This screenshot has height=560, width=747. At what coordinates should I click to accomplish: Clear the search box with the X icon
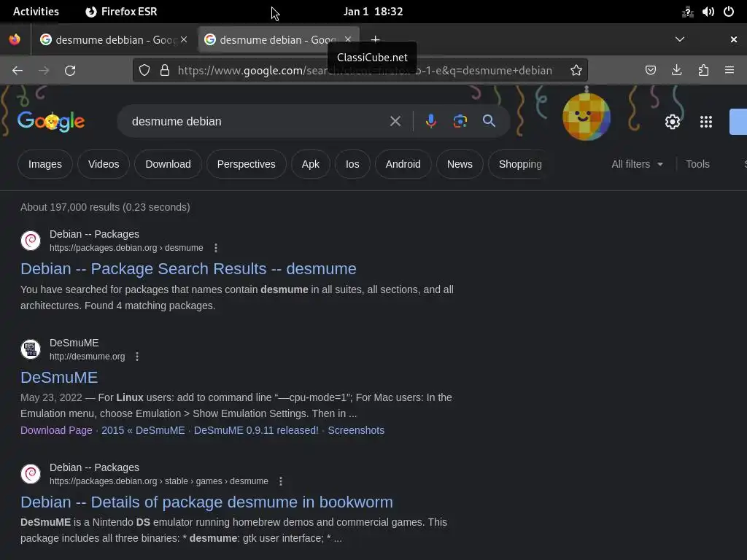395,122
